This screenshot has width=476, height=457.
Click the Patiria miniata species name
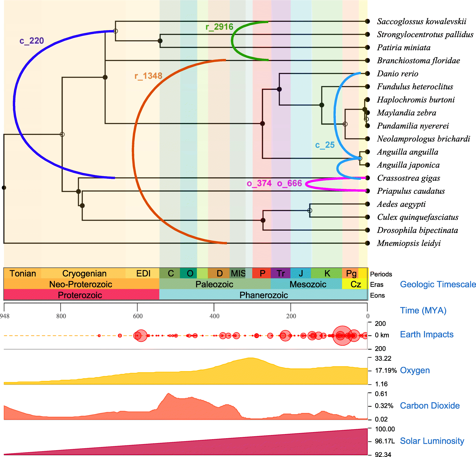[x=404, y=47]
